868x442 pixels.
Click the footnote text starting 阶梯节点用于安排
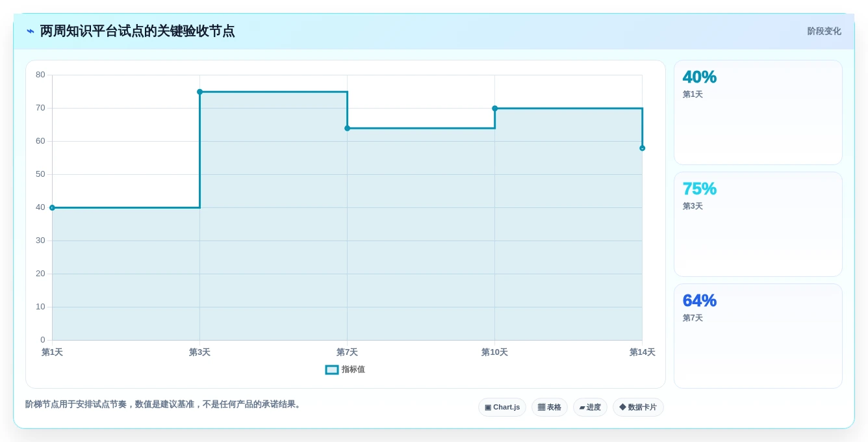[164, 404]
